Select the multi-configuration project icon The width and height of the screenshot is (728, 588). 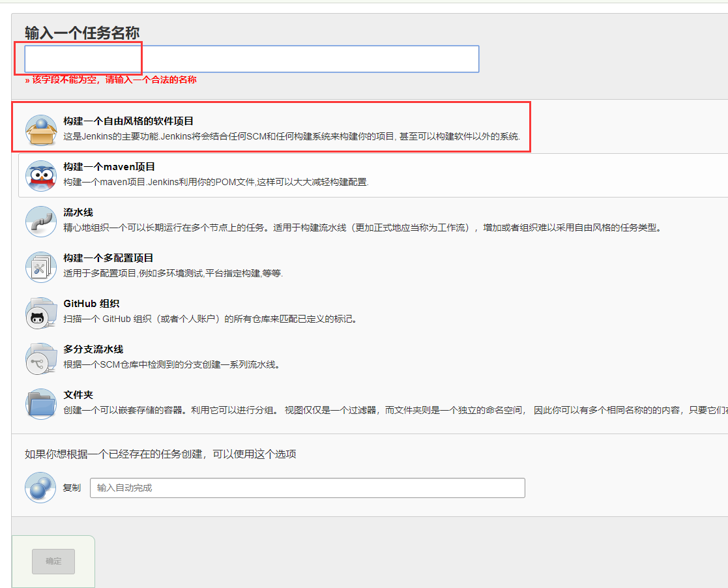coord(41,267)
